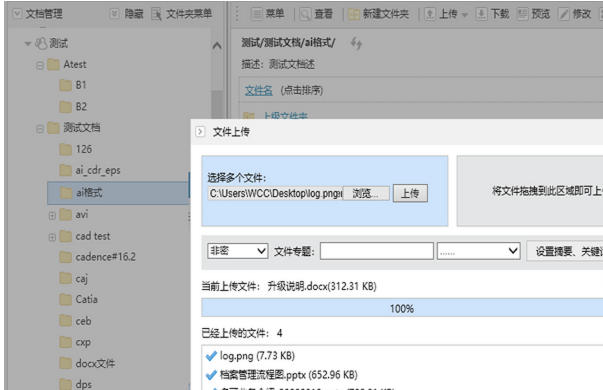Click the path text 测试/测试文档/ai格式/
Viewport: 603px width, 390px height.
pos(288,42)
